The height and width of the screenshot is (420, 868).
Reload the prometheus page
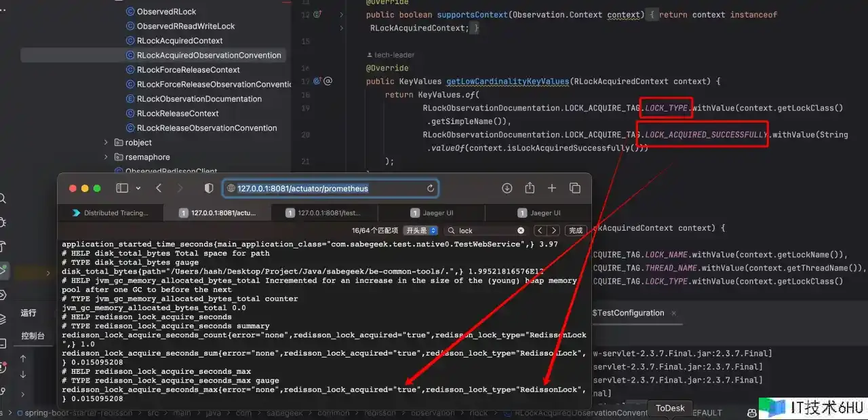pyautogui.click(x=431, y=189)
